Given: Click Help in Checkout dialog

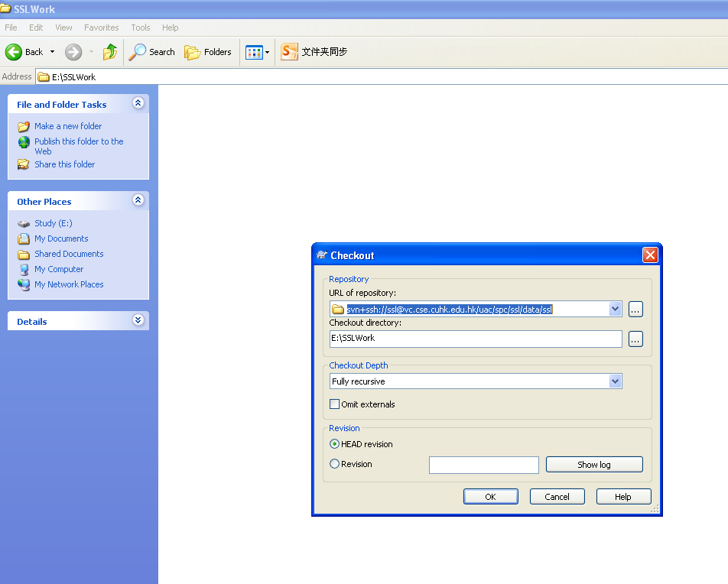Looking at the screenshot, I should tap(623, 497).
